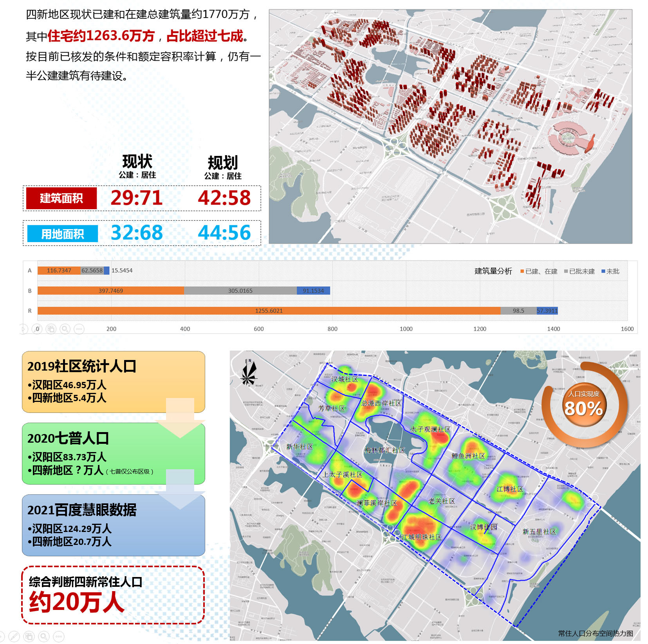Image resolution: width=648 pixels, height=644 pixels.
Task: Click the gray 已批未建 legend swatch
Action: [566, 271]
